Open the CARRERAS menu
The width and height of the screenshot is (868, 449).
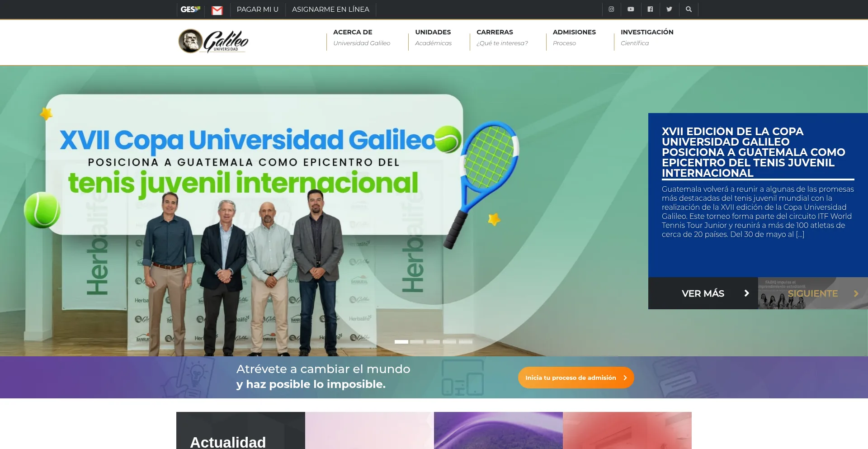click(502, 38)
